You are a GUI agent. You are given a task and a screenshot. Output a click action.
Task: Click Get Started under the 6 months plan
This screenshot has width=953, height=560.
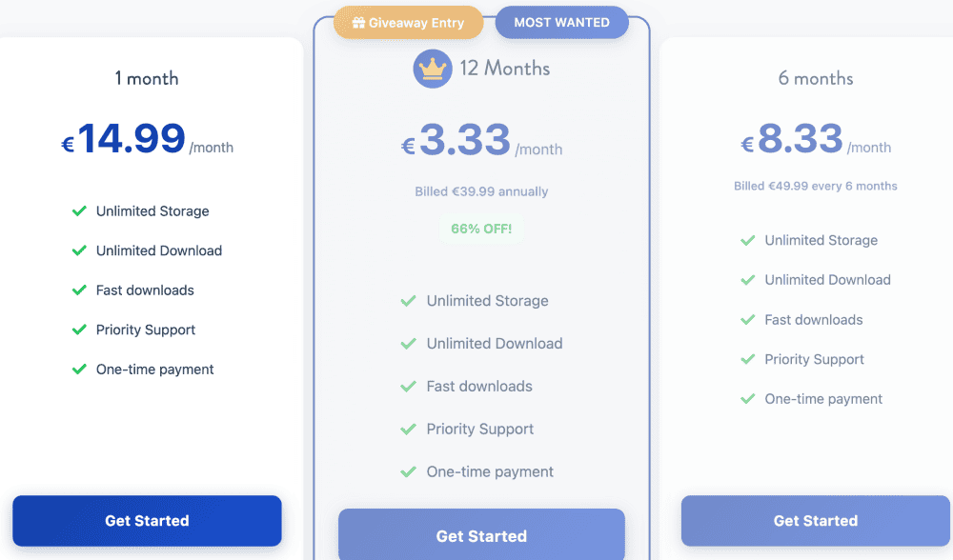(x=815, y=521)
